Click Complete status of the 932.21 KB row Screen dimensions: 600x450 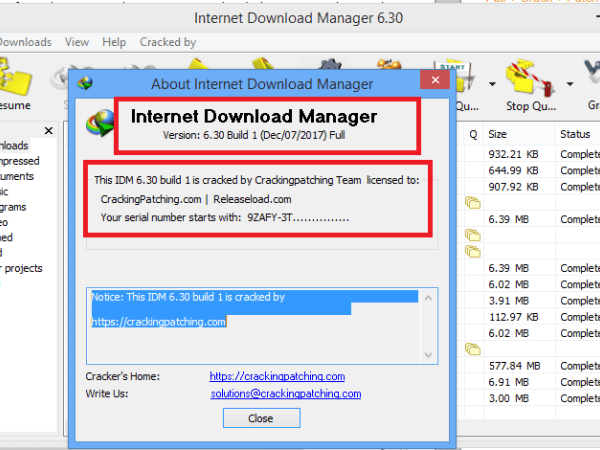pos(580,154)
